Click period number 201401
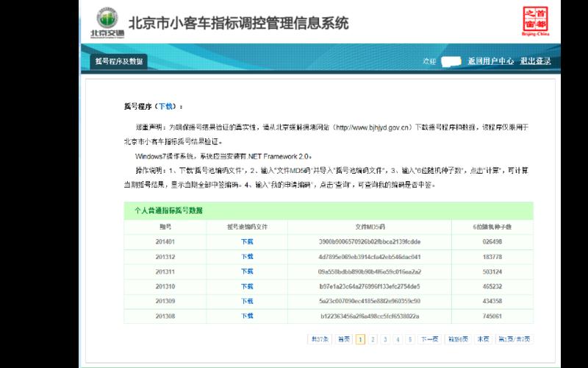The width and height of the screenshot is (588, 368). click(165, 242)
